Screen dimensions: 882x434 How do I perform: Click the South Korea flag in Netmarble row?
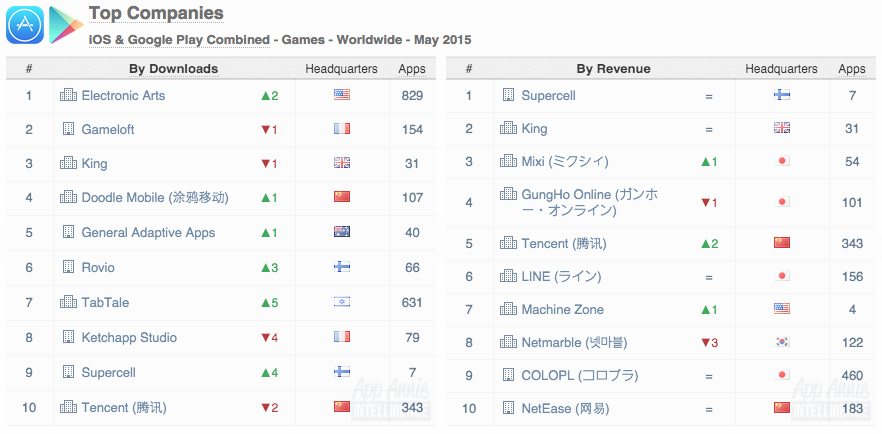pyautogui.click(x=781, y=342)
